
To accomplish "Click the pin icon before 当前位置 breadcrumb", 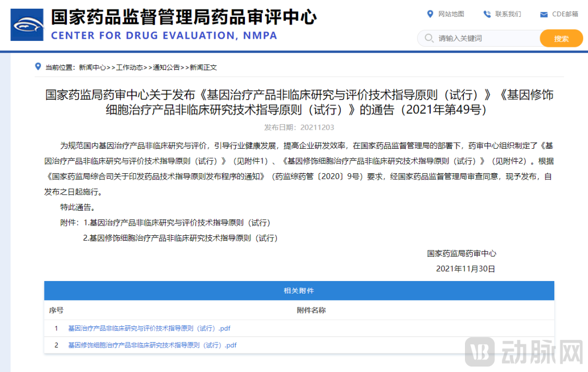I will (x=37, y=66).
